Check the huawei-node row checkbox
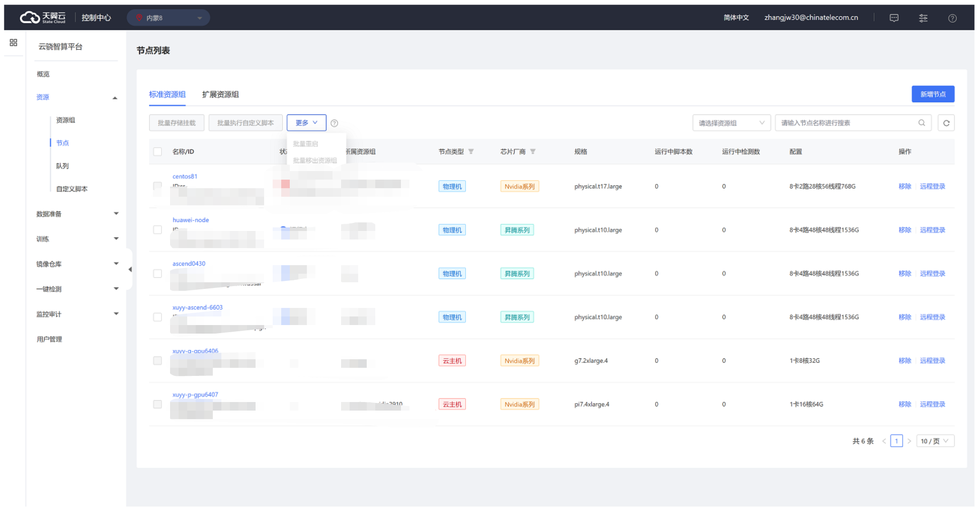Screen dimensions: 980x508 (158, 230)
